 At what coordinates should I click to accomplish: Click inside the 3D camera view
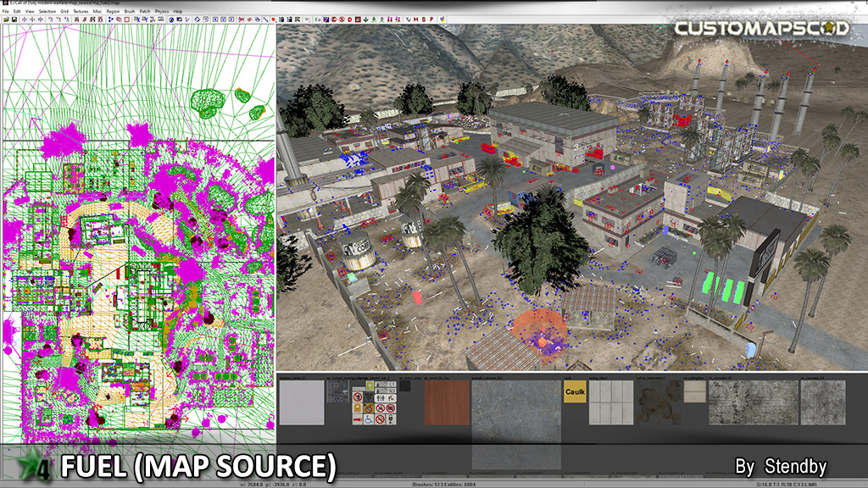point(572,197)
